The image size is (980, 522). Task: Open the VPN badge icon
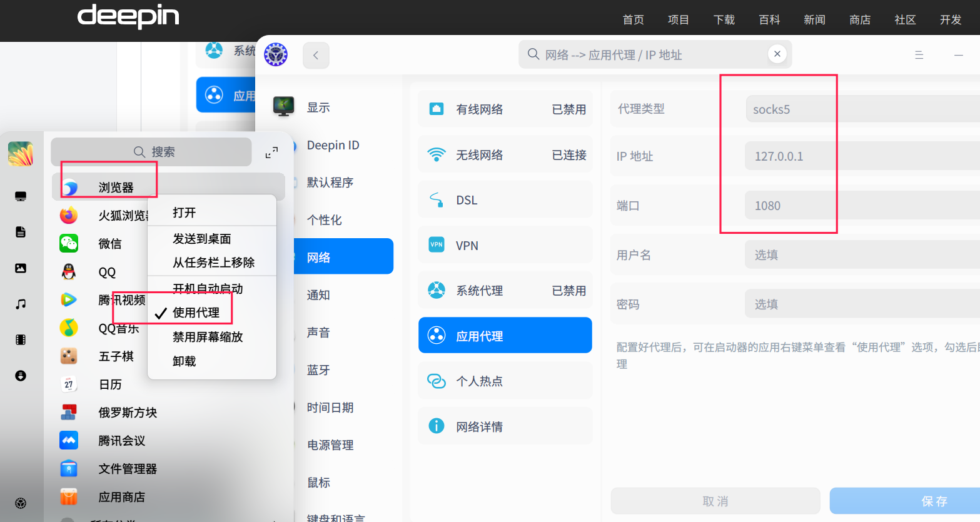pos(437,245)
